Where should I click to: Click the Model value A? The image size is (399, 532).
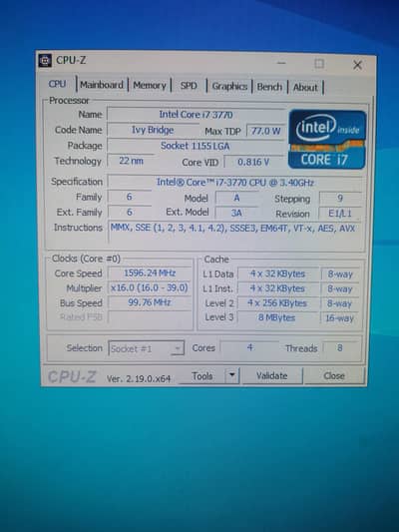coord(236,198)
